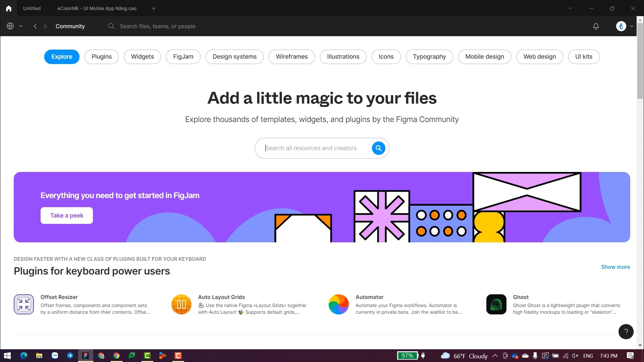Open the help question mark button
The image size is (644, 362).
[626, 331]
